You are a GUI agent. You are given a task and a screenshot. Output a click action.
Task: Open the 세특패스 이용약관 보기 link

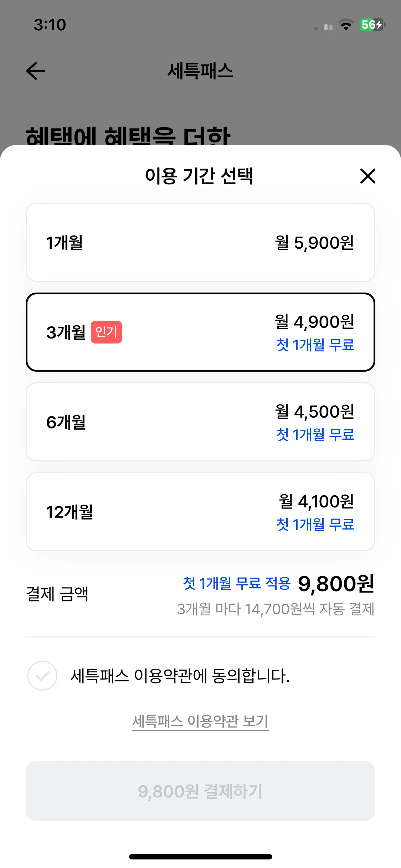pyautogui.click(x=200, y=721)
